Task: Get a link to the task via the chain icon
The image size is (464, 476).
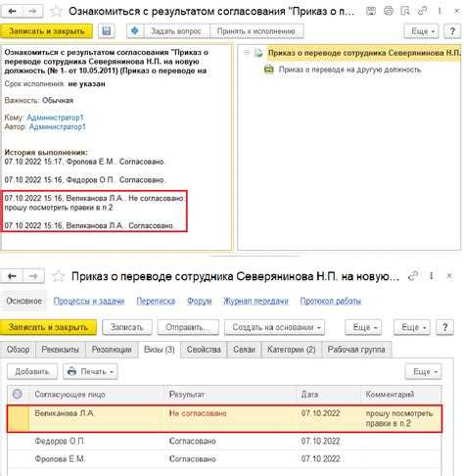Action: (422, 12)
